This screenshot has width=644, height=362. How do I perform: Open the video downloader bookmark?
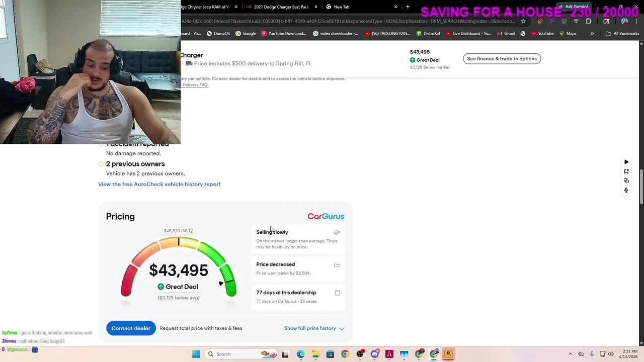point(335,34)
